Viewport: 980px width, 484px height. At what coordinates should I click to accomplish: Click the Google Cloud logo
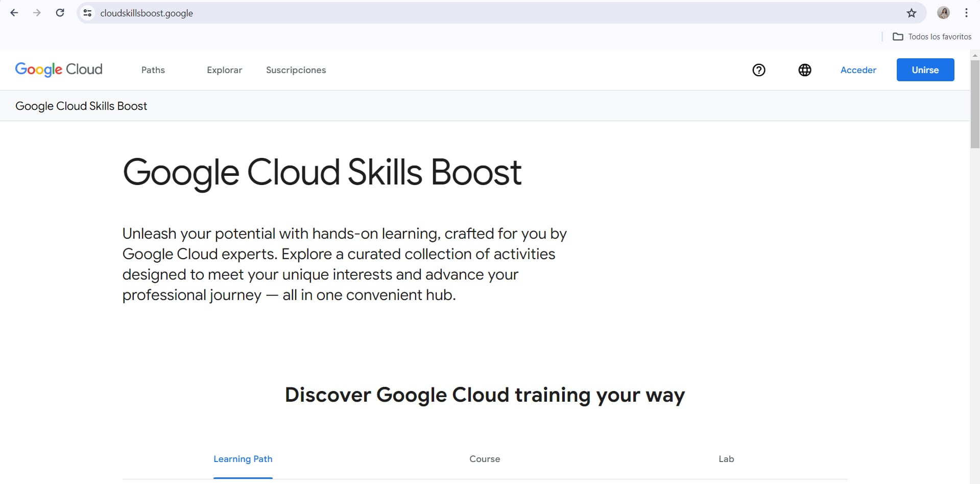pyautogui.click(x=59, y=70)
